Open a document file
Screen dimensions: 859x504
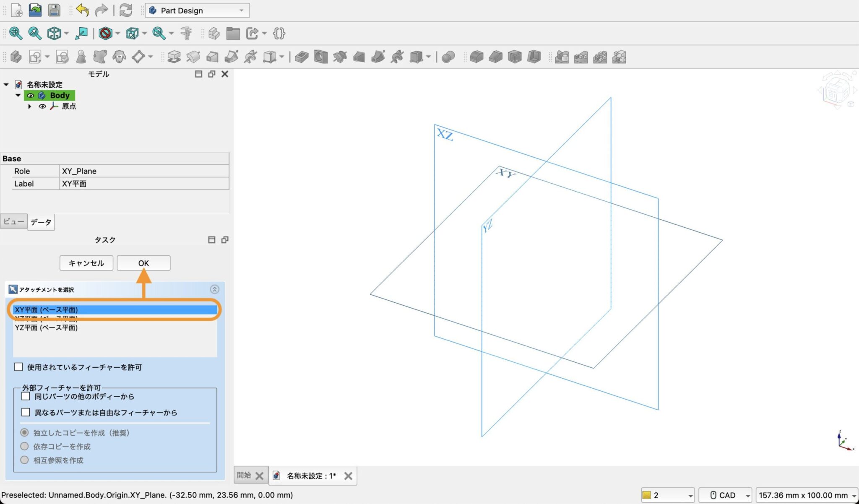pyautogui.click(x=35, y=10)
